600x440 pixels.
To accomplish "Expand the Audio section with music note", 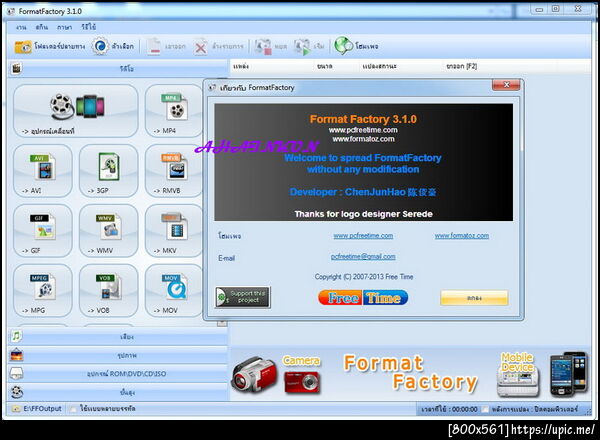I will (x=118, y=337).
